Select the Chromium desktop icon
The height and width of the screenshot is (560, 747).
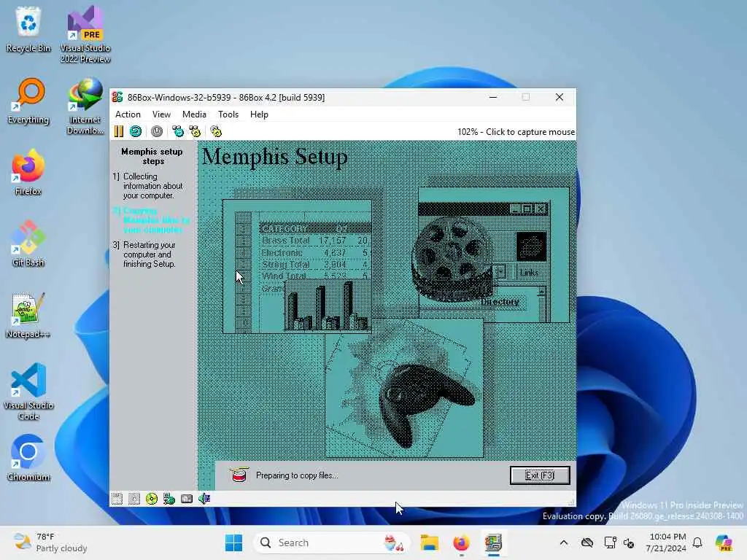tap(28, 458)
